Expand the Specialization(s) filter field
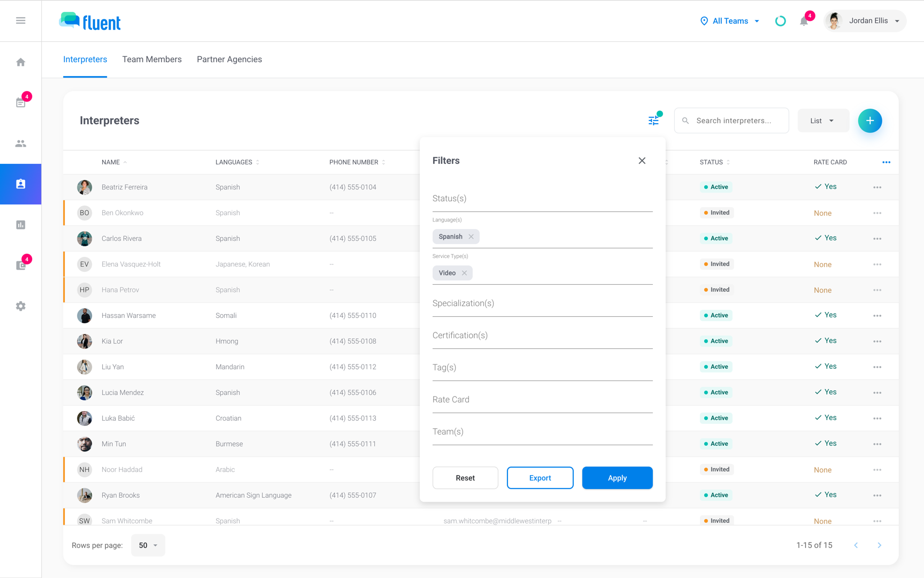This screenshot has width=924, height=578. (542, 303)
